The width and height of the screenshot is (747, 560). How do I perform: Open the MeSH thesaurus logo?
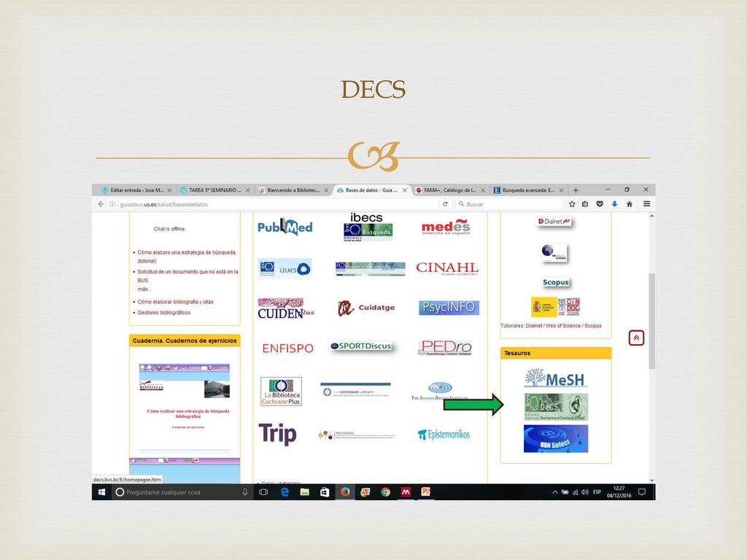(x=555, y=378)
